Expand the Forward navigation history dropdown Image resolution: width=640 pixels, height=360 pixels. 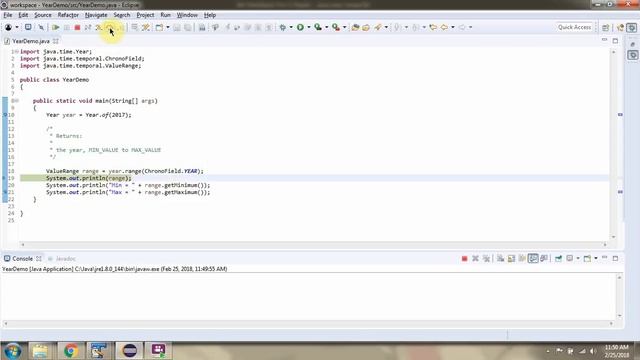(471, 27)
